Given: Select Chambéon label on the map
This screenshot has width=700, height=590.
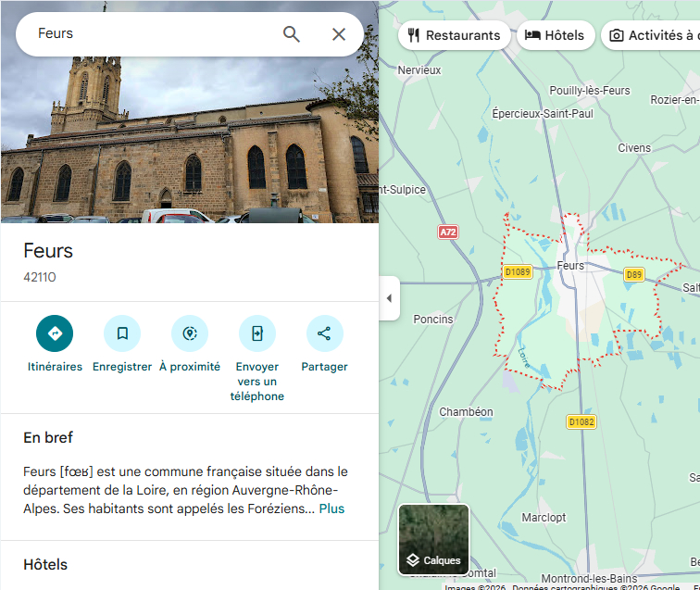Looking at the screenshot, I should point(466,412).
